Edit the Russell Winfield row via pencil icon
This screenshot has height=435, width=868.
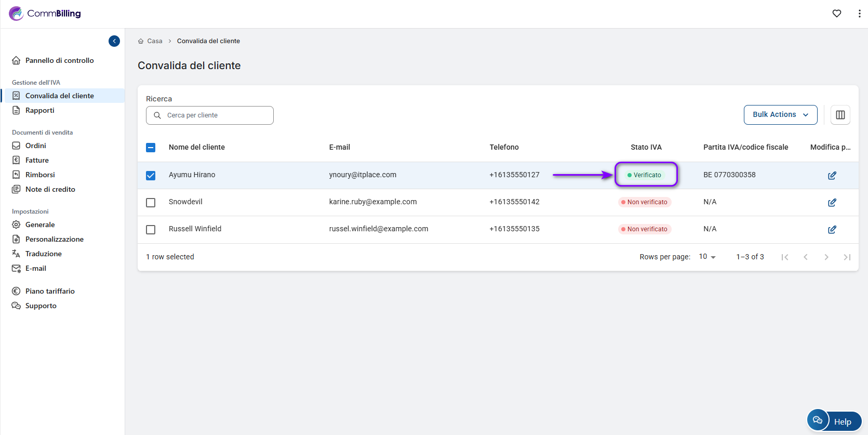point(832,230)
